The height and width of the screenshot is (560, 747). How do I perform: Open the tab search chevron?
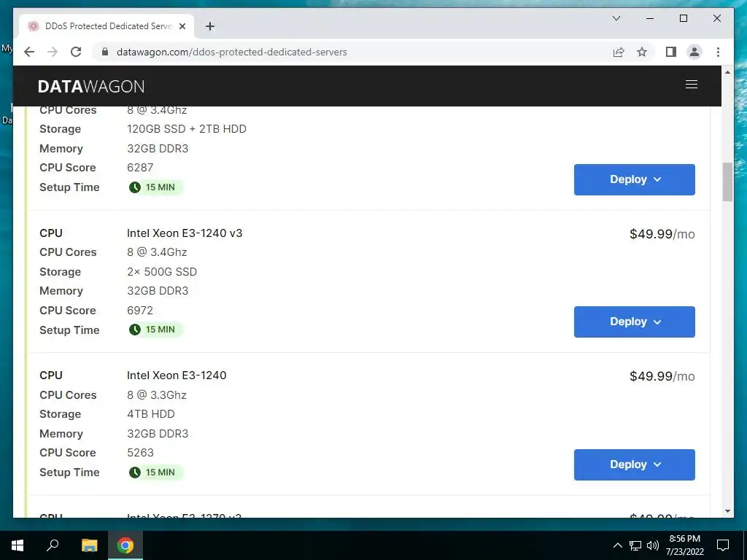[x=616, y=18]
